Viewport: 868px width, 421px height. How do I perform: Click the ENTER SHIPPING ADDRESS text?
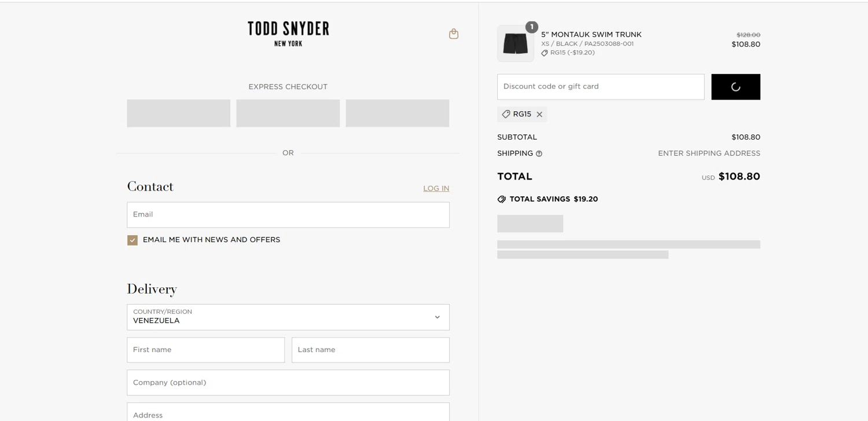coord(709,154)
